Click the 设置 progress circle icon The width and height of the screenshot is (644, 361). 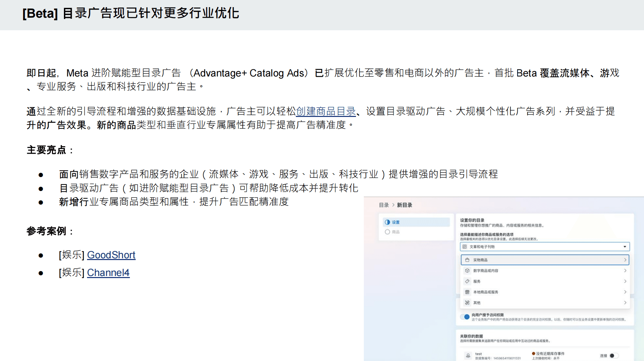tap(387, 222)
